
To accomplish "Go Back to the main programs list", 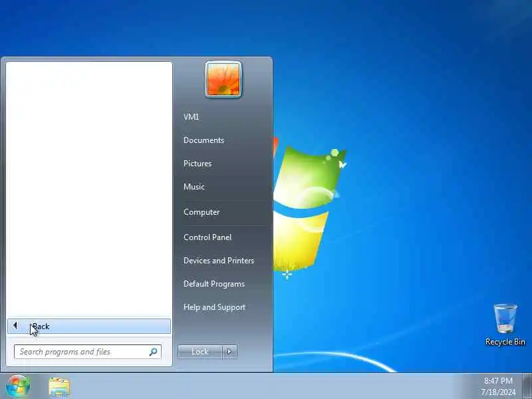I will 89,326.
